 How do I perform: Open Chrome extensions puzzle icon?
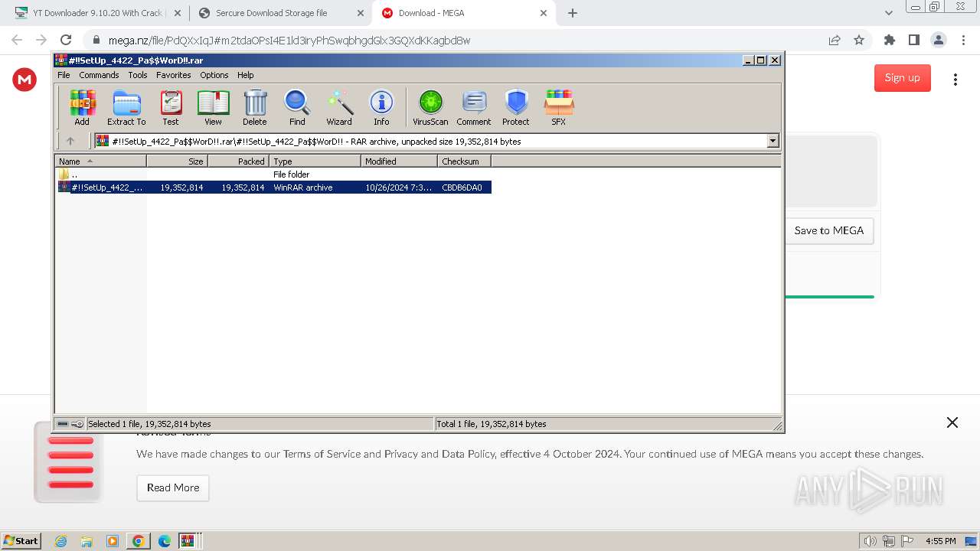tap(889, 40)
